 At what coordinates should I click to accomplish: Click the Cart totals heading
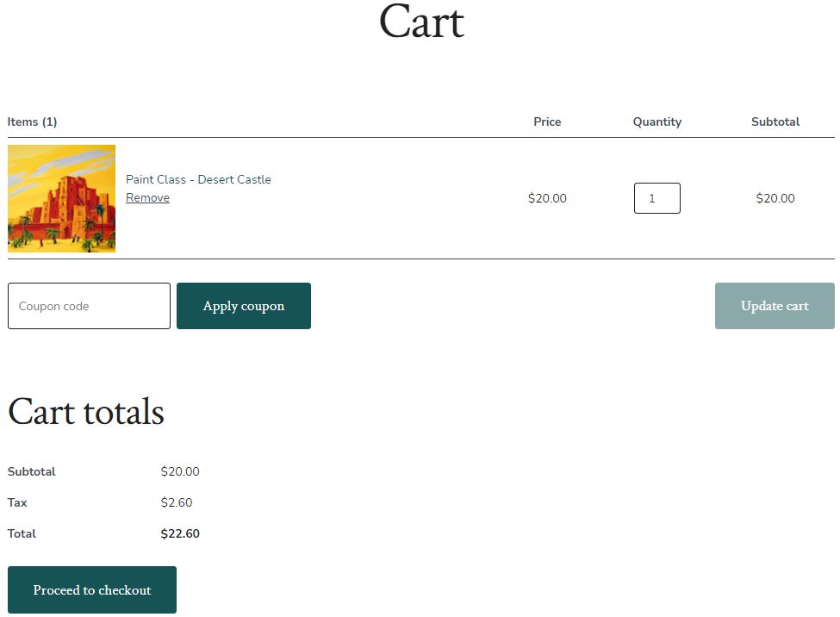point(86,412)
